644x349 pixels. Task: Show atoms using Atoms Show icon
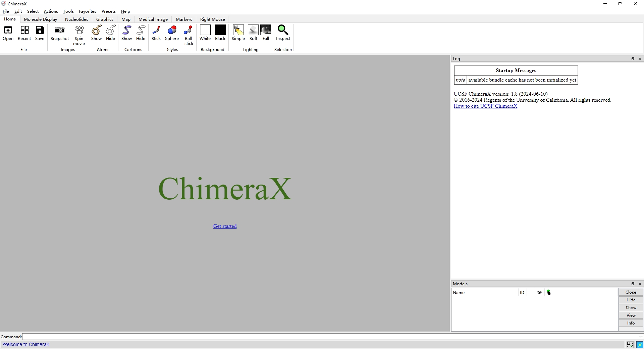coord(97,33)
